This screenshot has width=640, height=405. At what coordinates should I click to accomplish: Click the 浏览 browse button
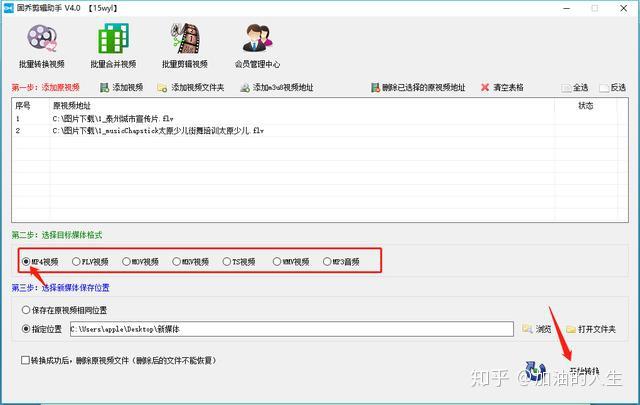537,329
